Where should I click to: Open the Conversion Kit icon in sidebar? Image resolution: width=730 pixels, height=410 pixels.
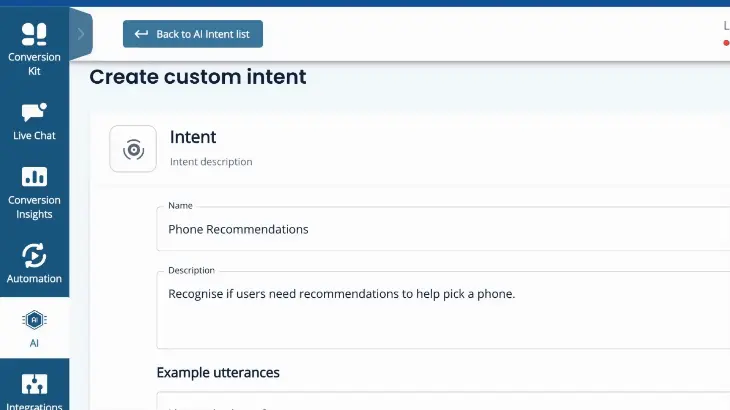pos(34,34)
